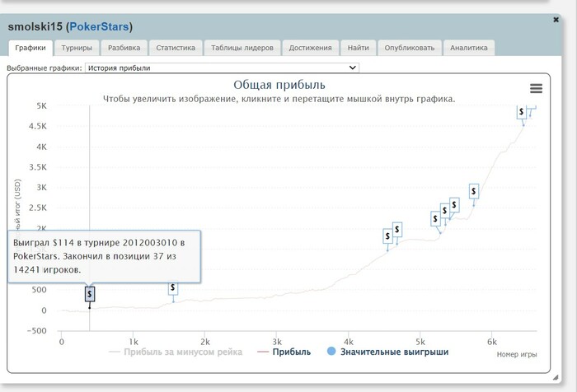
Task: Switch to the Турниры tab
Action: click(x=77, y=48)
